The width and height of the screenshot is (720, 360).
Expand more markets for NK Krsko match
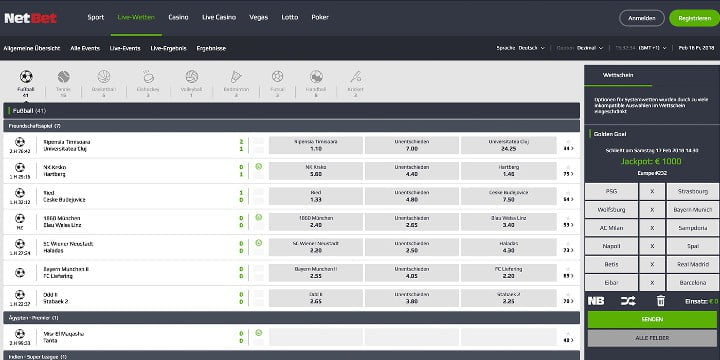[x=568, y=174]
